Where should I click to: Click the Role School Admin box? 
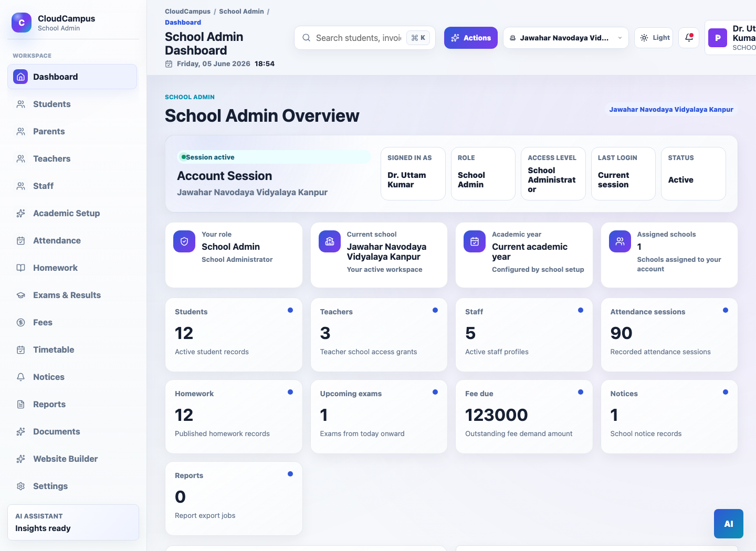pos(483,174)
